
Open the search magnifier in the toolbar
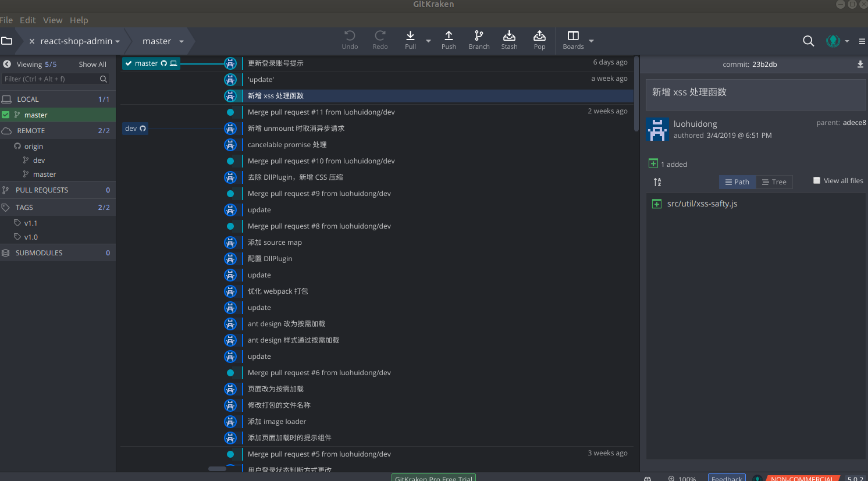(808, 41)
